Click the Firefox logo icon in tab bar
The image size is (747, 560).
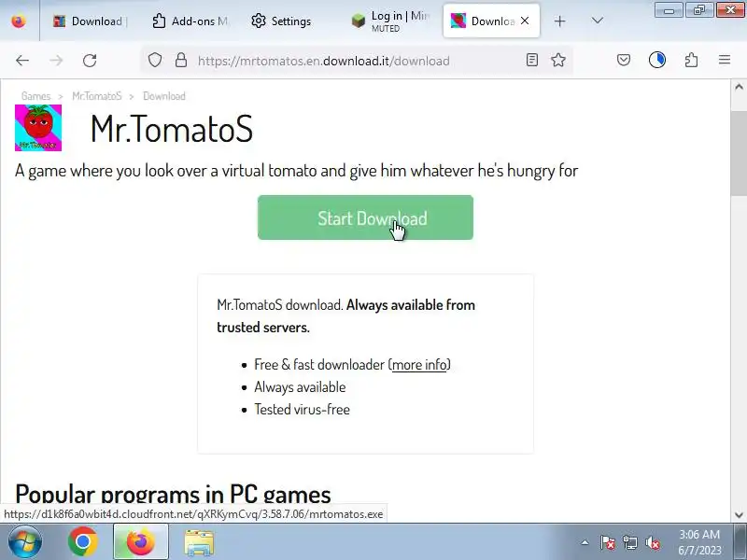click(19, 21)
